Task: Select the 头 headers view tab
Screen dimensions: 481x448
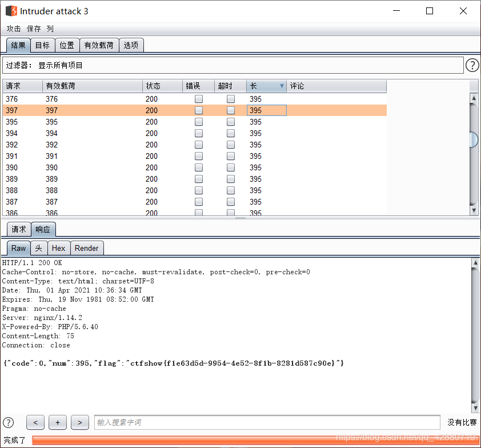Action: pos(39,248)
